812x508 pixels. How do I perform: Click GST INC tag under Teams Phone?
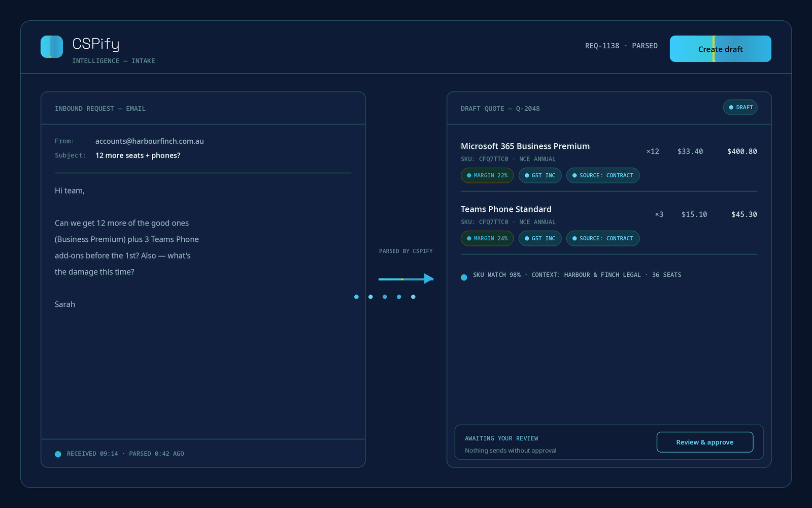click(540, 238)
